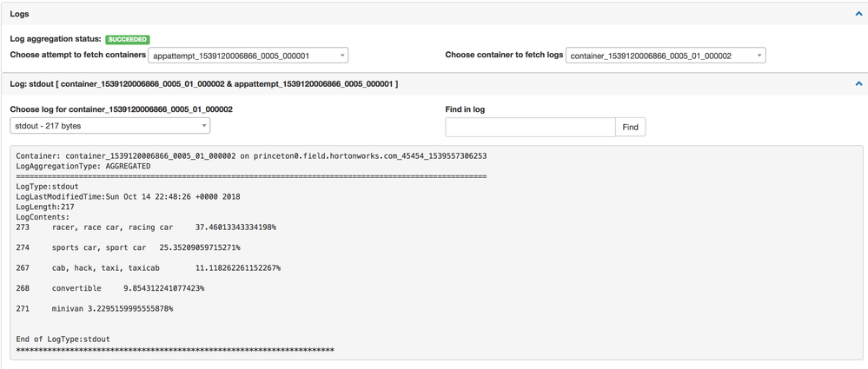Click the Logs panel header title

coord(20,14)
